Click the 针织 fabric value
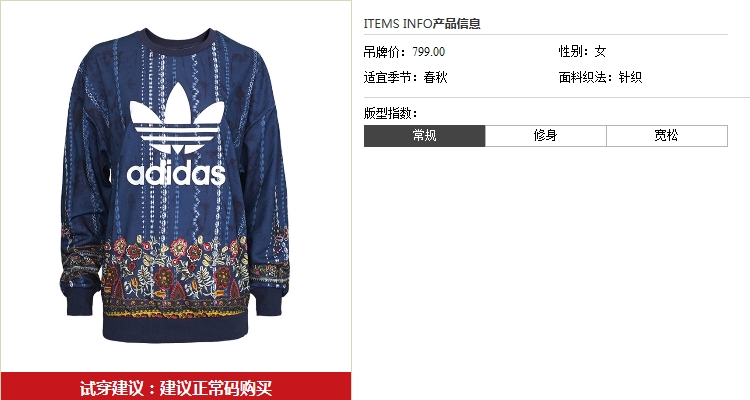This screenshot has width=750, height=400. pos(630,78)
